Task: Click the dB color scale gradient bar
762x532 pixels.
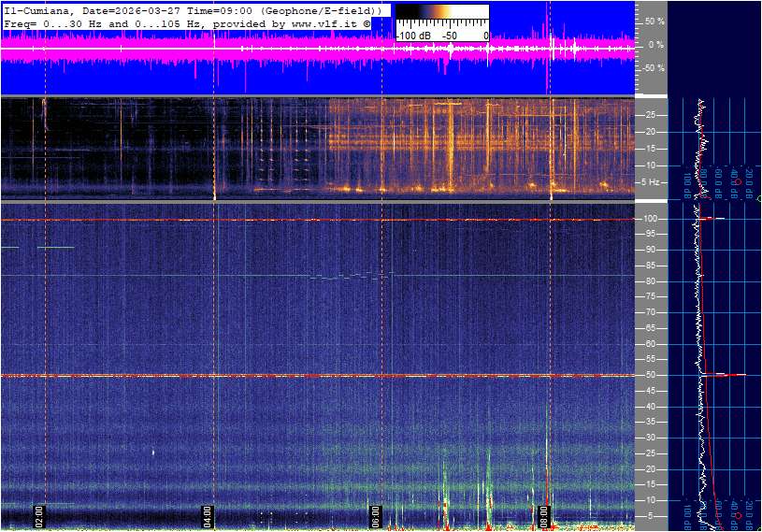Action: click(441, 23)
